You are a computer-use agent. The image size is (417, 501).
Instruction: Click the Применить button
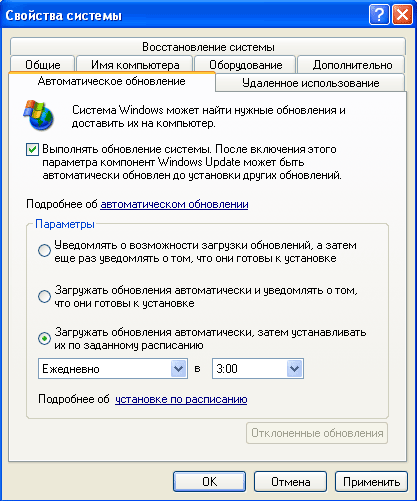coord(371,482)
